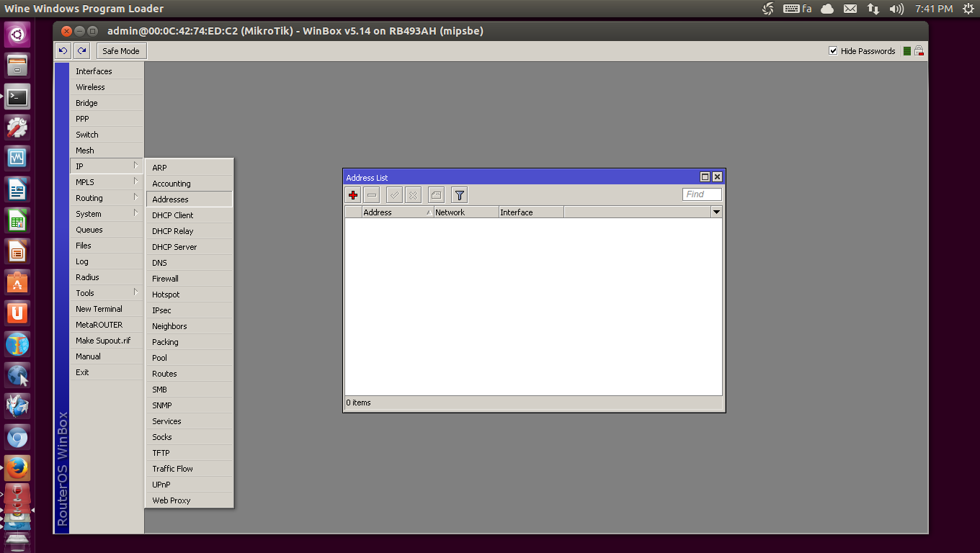Image resolution: width=980 pixels, height=553 pixels.
Task: Open the sound volume indicator
Action: tap(896, 9)
